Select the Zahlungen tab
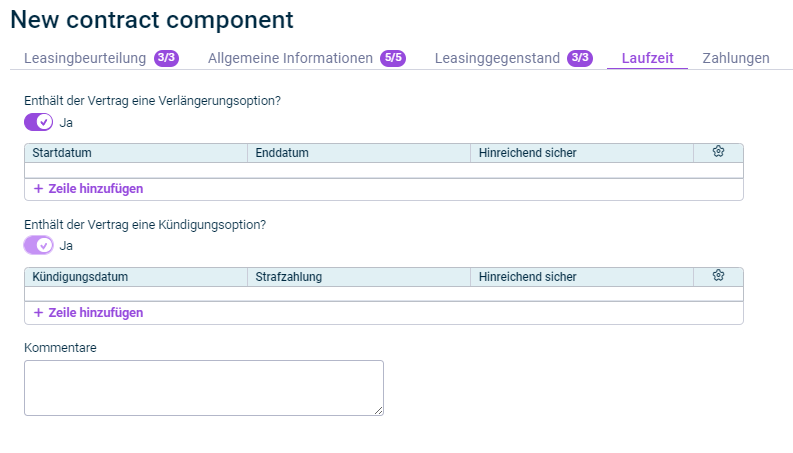 coord(736,58)
